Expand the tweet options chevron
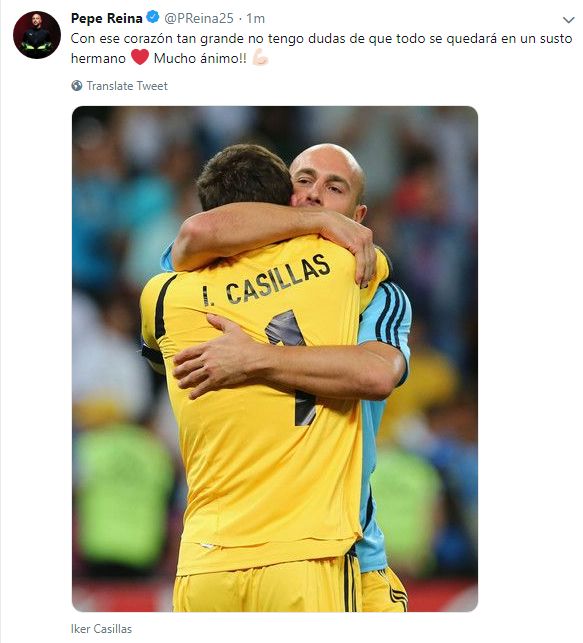The height and width of the screenshot is (643, 583). pos(569,20)
